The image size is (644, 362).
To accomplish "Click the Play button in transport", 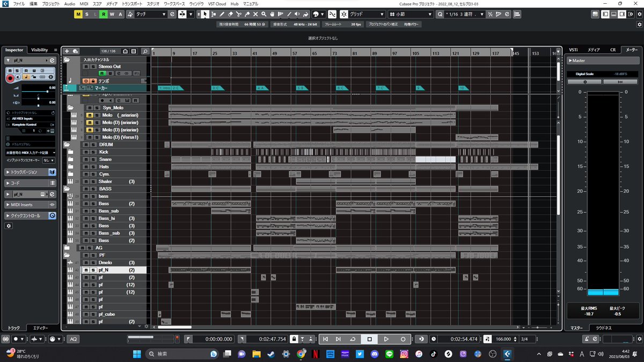I will click(386, 339).
